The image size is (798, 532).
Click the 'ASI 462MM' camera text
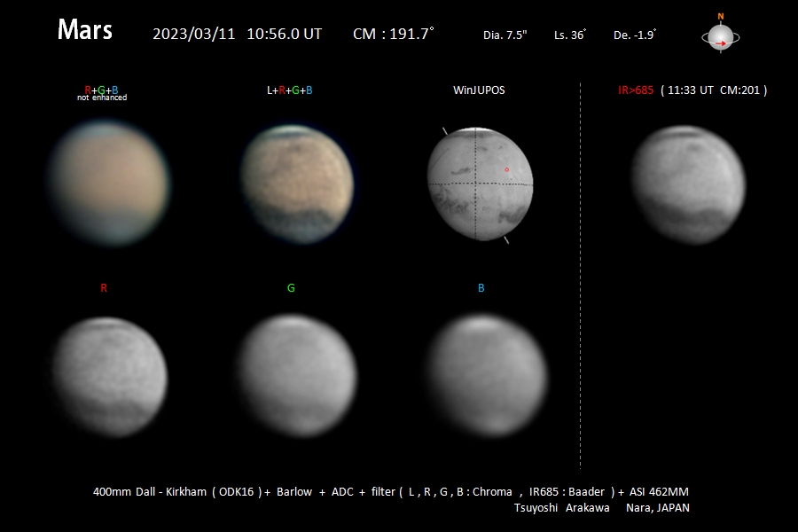[x=659, y=492]
